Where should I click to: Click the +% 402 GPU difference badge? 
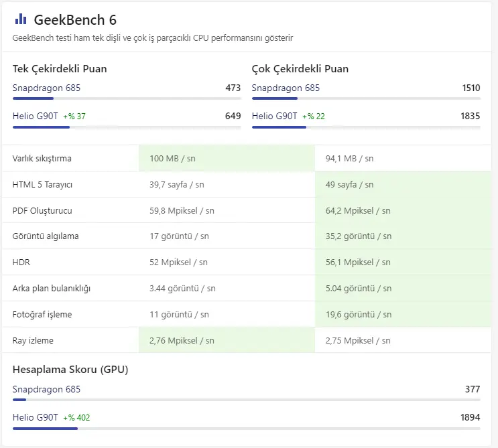(x=76, y=418)
